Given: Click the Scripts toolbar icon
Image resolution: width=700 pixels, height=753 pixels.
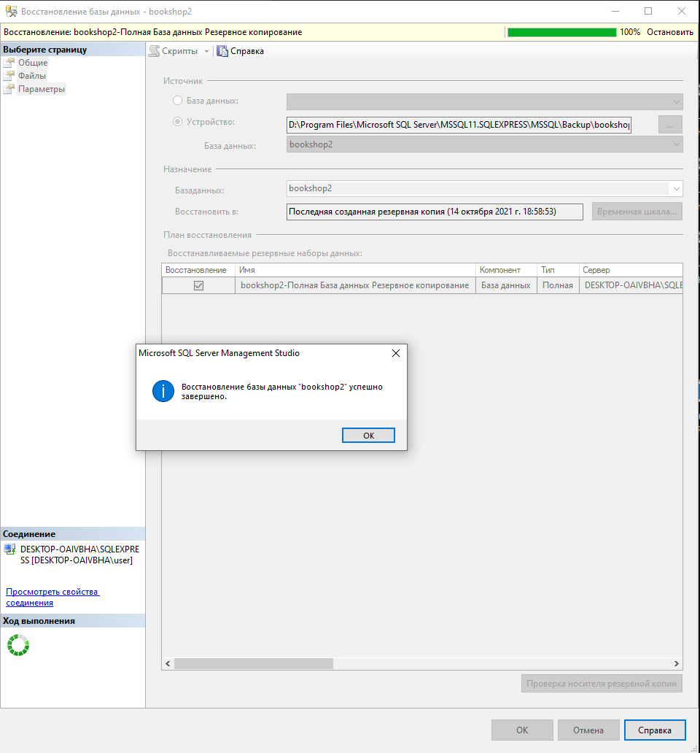Looking at the screenshot, I should 154,51.
